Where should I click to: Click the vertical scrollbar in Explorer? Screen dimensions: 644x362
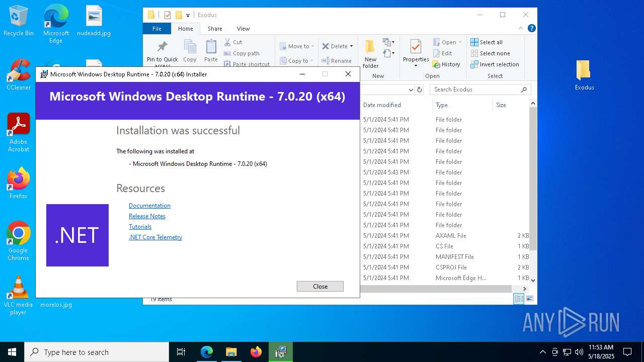click(x=533, y=178)
